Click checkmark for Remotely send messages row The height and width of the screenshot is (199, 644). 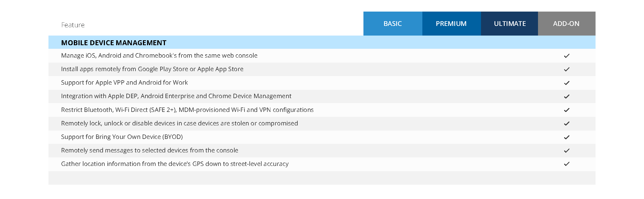click(567, 151)
